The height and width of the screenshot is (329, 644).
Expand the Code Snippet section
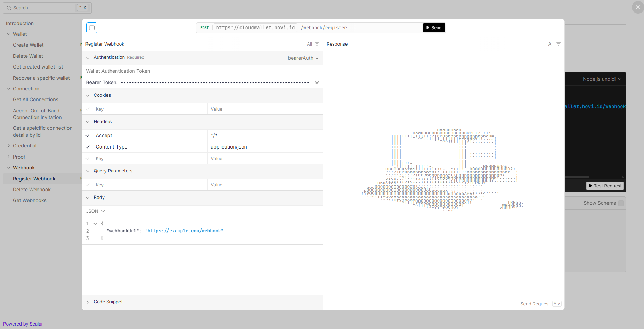(108, 302)
